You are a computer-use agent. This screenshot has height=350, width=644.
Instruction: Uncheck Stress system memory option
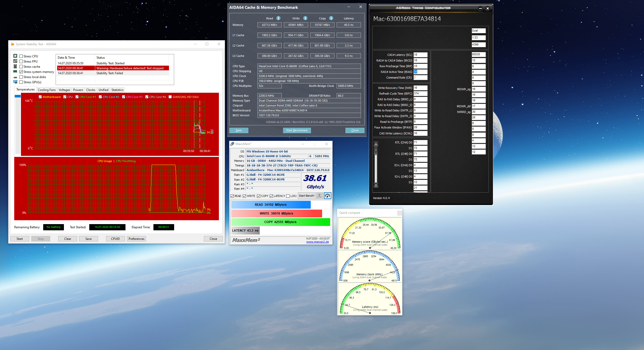point(21,72)
